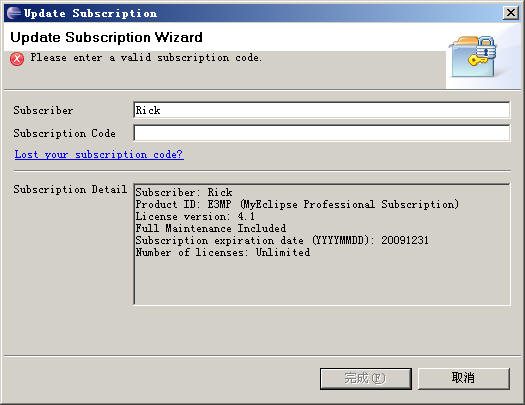525x405 pixels.
Task: Click the Subscriber label
Action: tap(43, 110)
